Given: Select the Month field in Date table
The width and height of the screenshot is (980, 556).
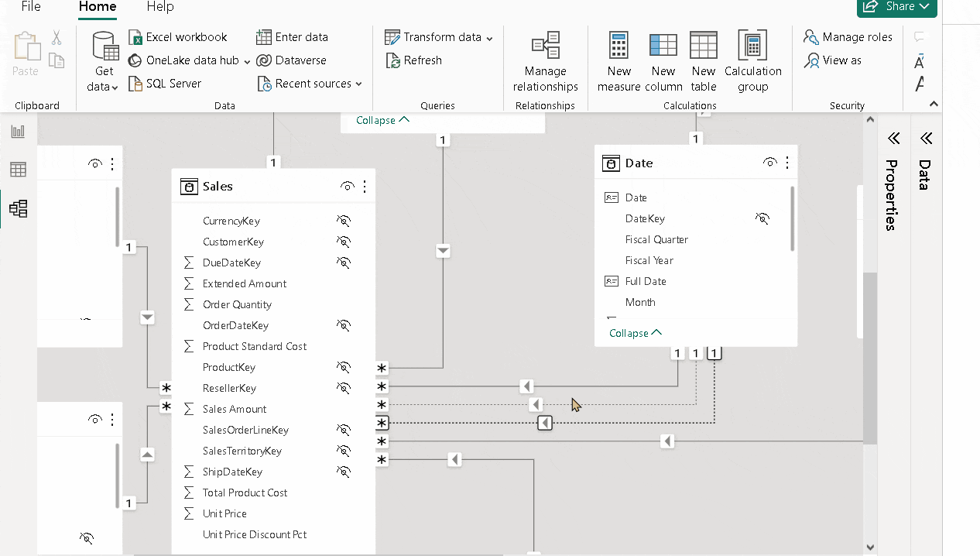Looking at the screenshot, I should [x=640, y=302].
